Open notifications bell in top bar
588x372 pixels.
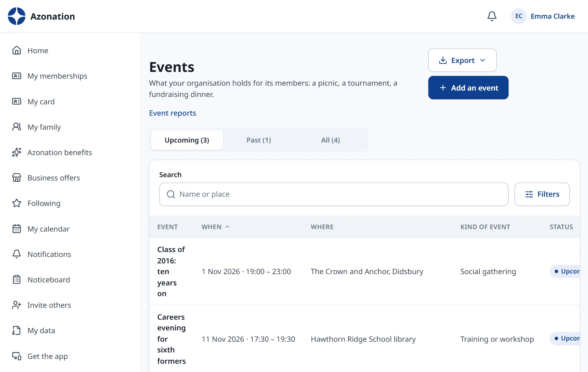492,16
